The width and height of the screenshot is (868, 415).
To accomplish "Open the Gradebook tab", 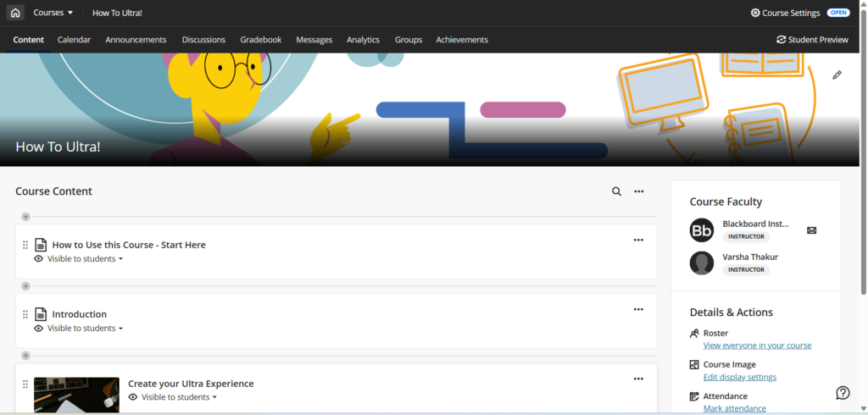I will point(261,40).
